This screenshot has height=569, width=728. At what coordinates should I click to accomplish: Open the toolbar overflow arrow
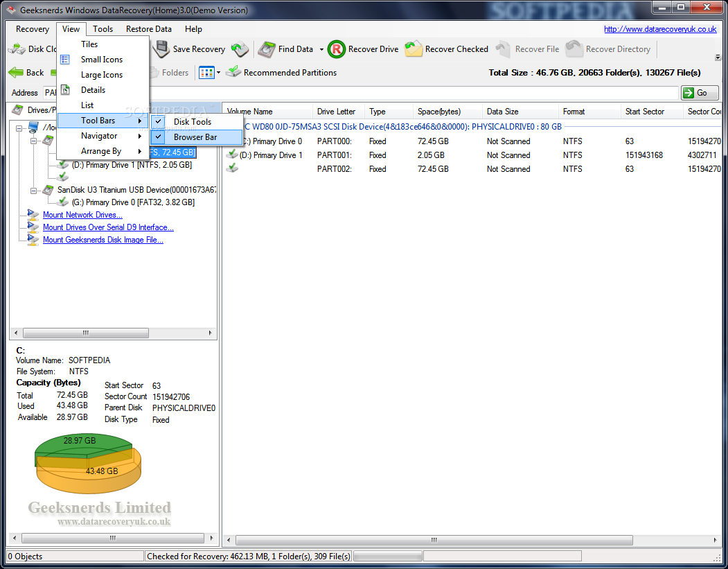click(x=718, y=58)
